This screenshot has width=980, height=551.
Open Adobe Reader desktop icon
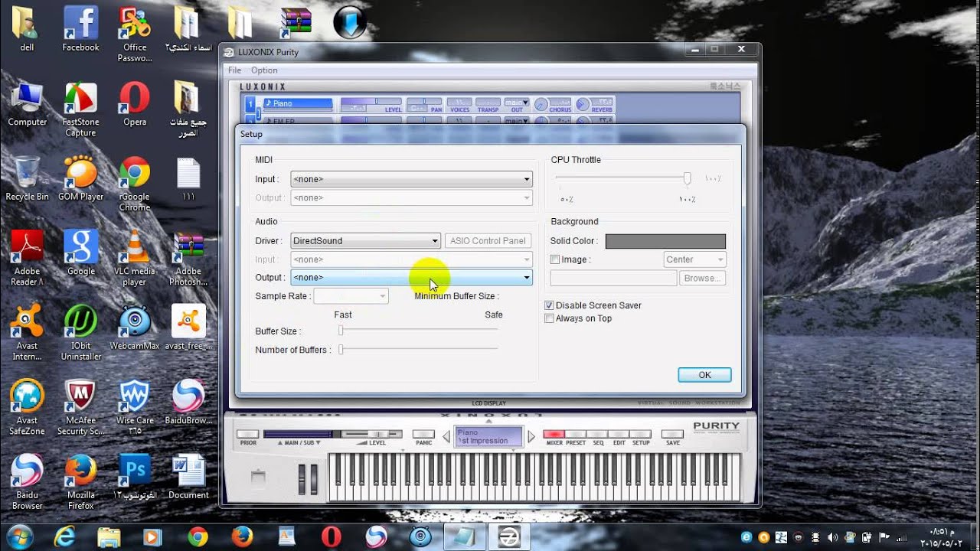pyautogui.click(x=27, y=259)
